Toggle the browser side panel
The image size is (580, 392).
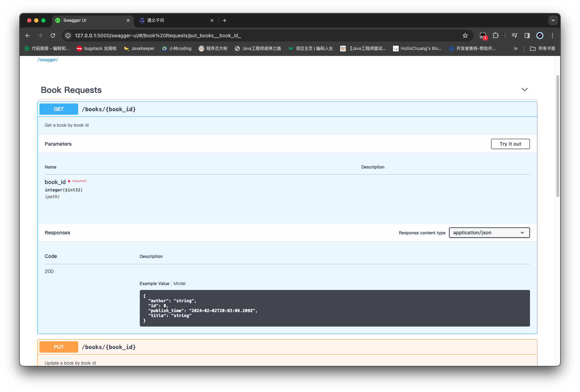pyautogui.click(x=527, y=36)
